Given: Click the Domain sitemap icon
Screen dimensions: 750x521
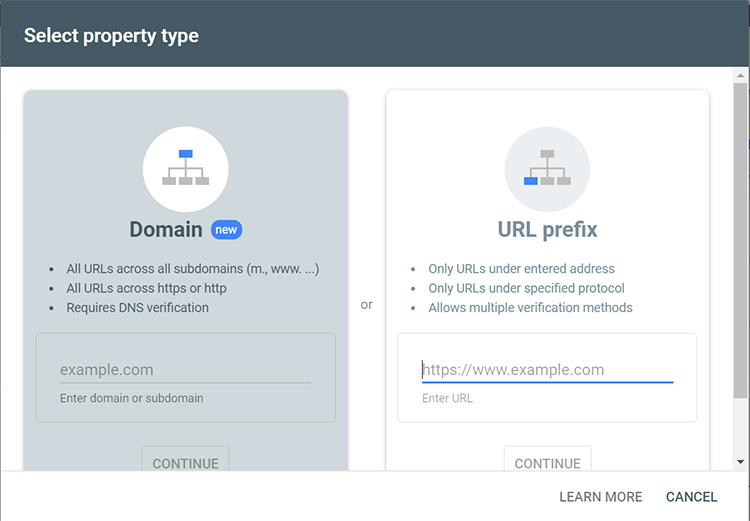Looking at the screenshot, I should pyautogui.click(x=185, y=169).
